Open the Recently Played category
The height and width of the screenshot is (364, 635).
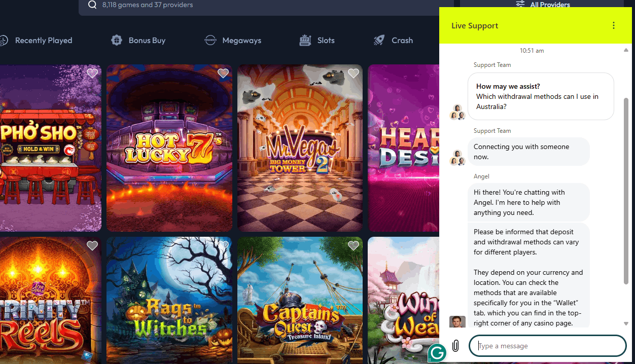coord(36,41)
